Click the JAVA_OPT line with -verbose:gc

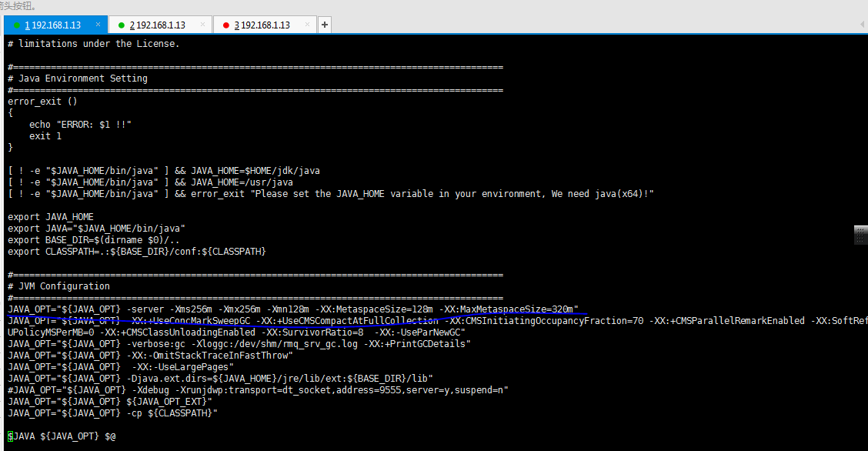[x=239, y=344]
